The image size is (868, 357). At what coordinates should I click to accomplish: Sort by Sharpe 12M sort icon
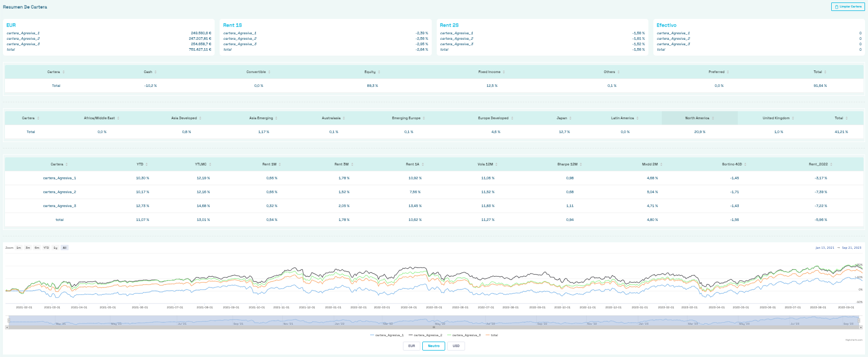(581, 164)
